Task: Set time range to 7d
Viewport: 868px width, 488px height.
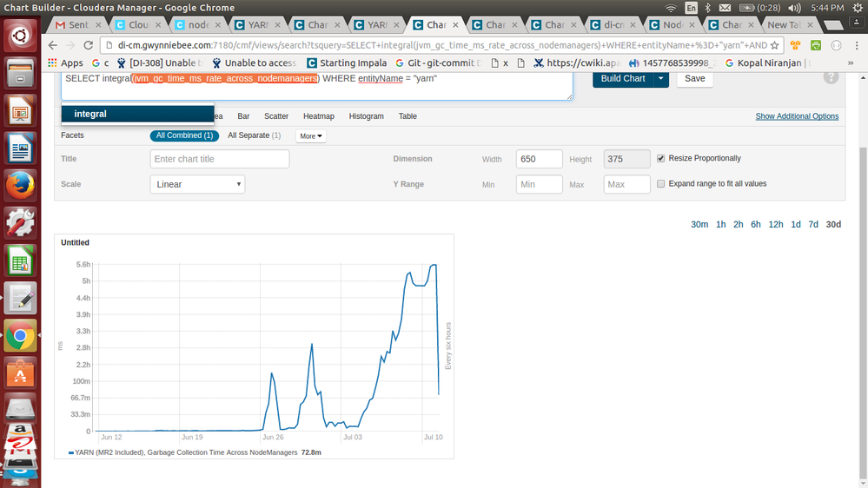Action: pyautogui.click(x=812, y=224)
